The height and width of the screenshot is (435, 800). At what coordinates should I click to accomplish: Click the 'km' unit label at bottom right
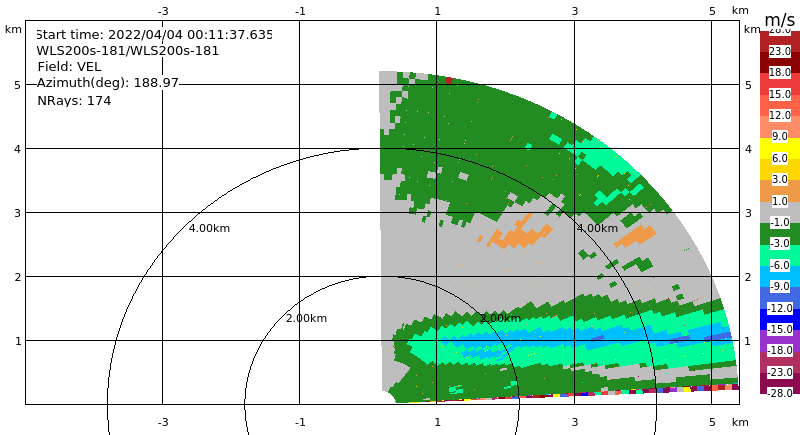point(740,422)
